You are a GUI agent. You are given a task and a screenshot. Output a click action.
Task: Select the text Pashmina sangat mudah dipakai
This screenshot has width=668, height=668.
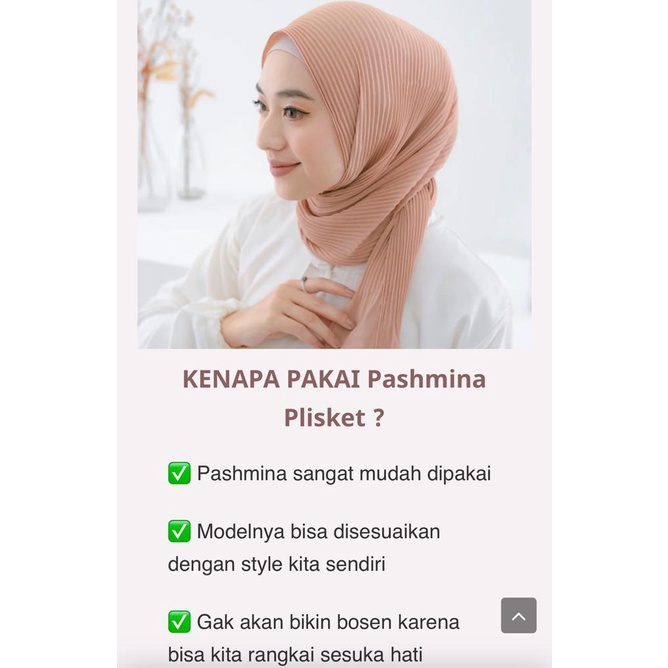point(344,474)
